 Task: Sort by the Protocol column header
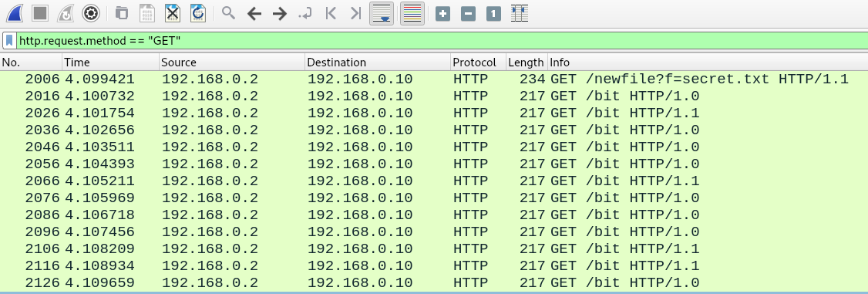(478, 63)
